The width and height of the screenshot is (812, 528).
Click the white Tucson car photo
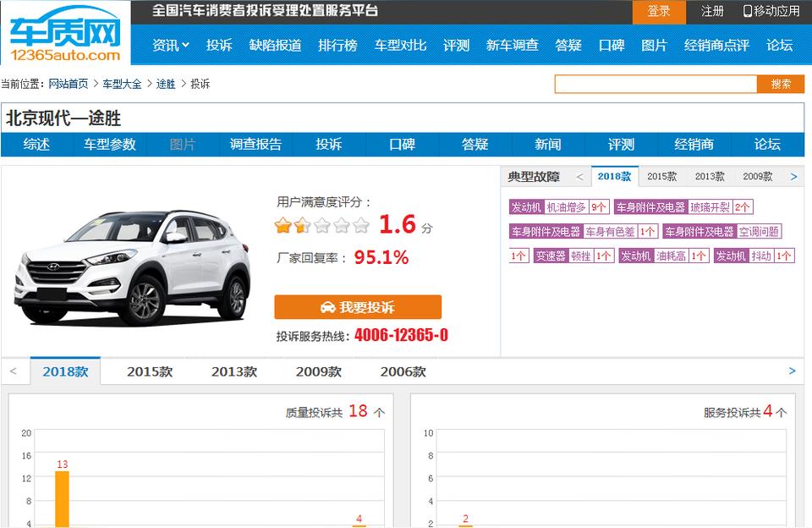(133, 267)
